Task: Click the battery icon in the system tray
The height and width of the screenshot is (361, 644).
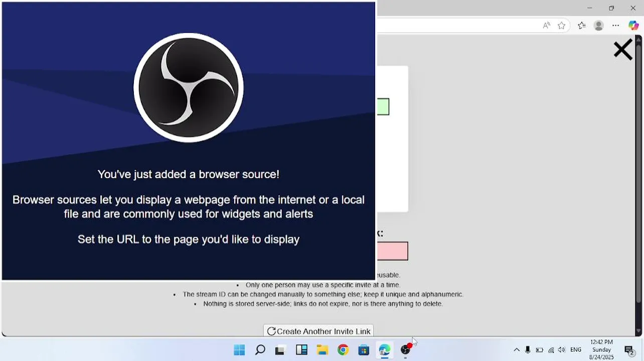Action: [540, 350]
